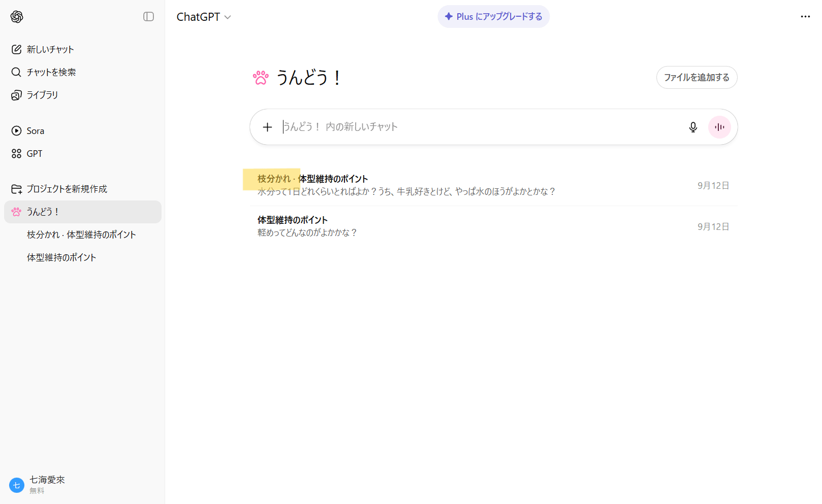Click Plus にアップグレードする button
This screenshot has height=504, width=822.
click(493, 17)
